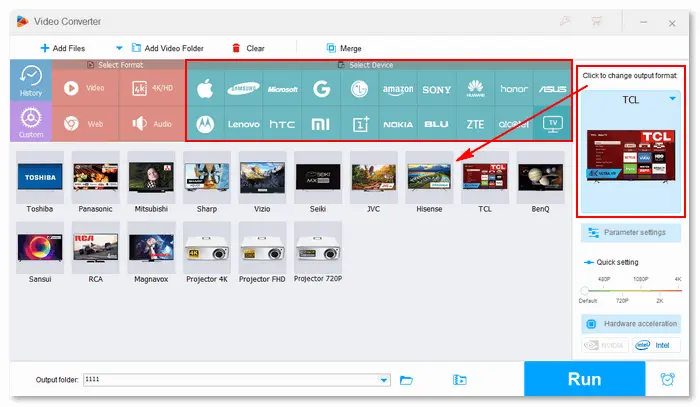Select the Xiaomi MI device brand
The width and height of the screenshot is (700, 407).
(x=321, y=124)
